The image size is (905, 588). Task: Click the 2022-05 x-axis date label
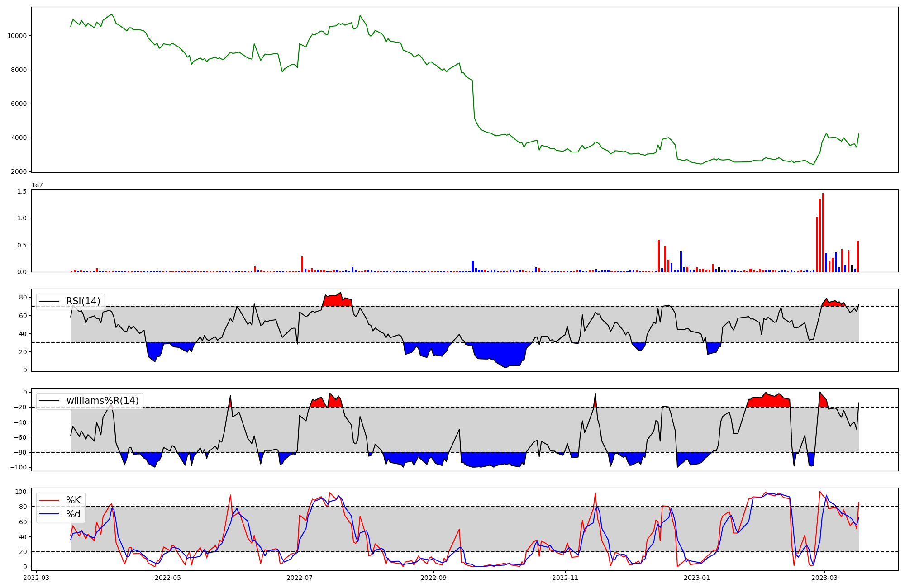(168, 578)
